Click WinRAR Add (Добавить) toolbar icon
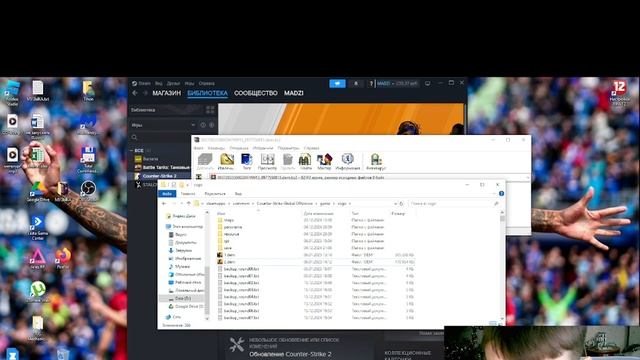640x360 pixels. [x=205, y=161]
